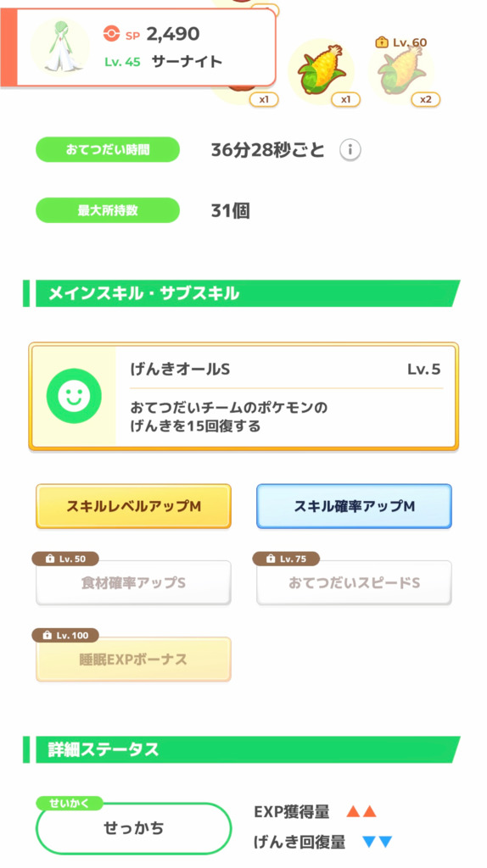The width and height of the screenshot is (487, 868).
Task: Tap the info icon beside 36分28秒ごと
Action: coord(350,150)
